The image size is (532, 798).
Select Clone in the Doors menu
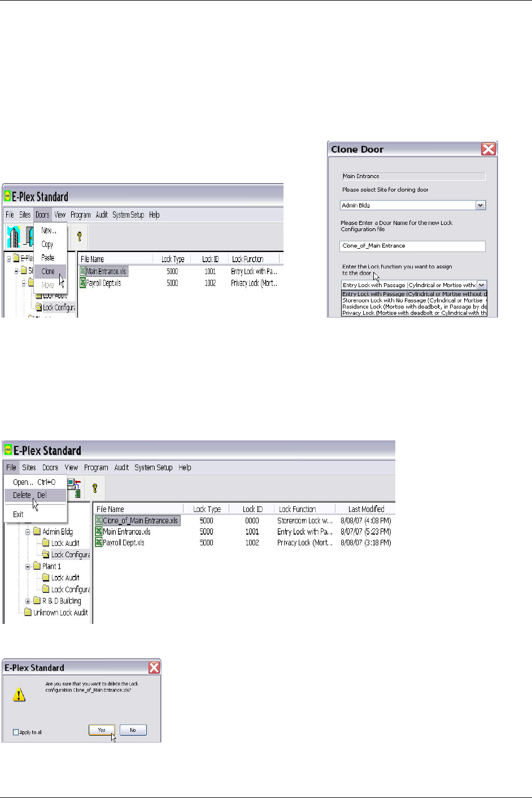[x=50, y=271]
